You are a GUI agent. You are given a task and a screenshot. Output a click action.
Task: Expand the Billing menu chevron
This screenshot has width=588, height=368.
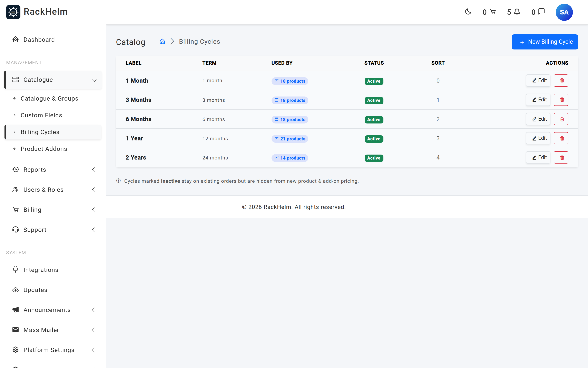point(94,210)
